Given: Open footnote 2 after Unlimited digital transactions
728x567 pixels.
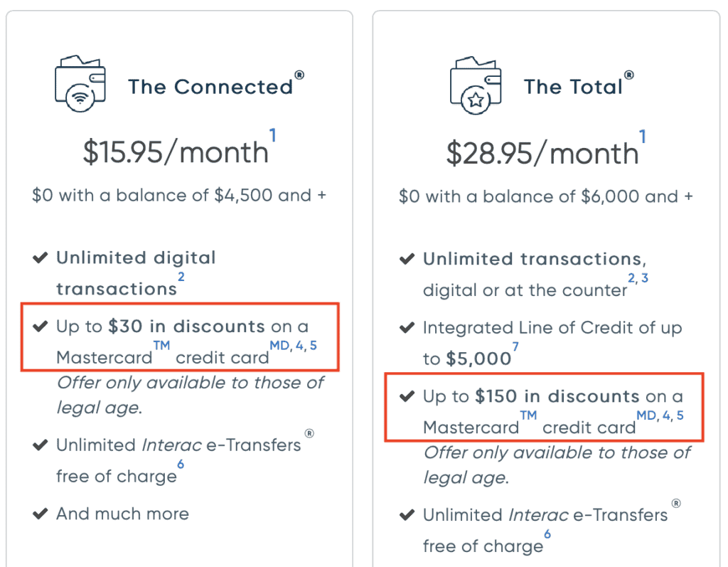Looking at the screenshot, I should [x=181, y=277].
